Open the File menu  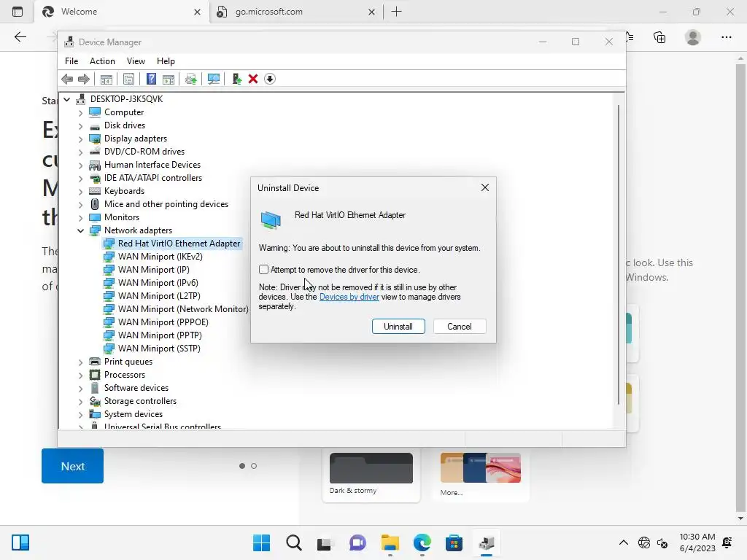(71, 61)
